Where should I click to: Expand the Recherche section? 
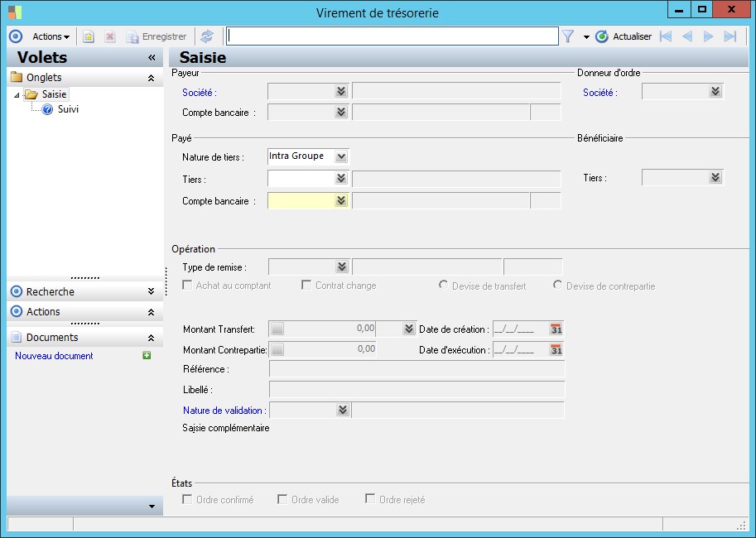[151, 291]
